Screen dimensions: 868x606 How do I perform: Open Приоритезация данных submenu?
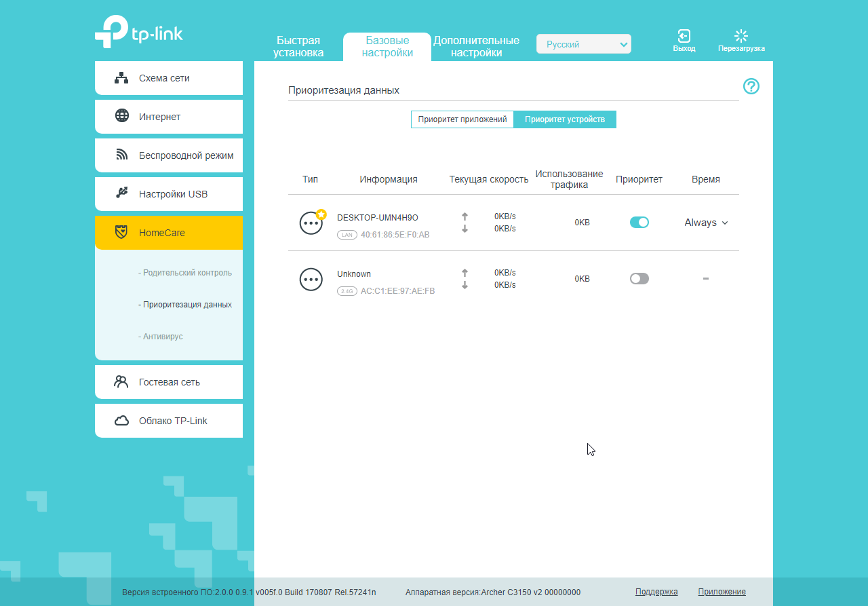tap(185, 305)
